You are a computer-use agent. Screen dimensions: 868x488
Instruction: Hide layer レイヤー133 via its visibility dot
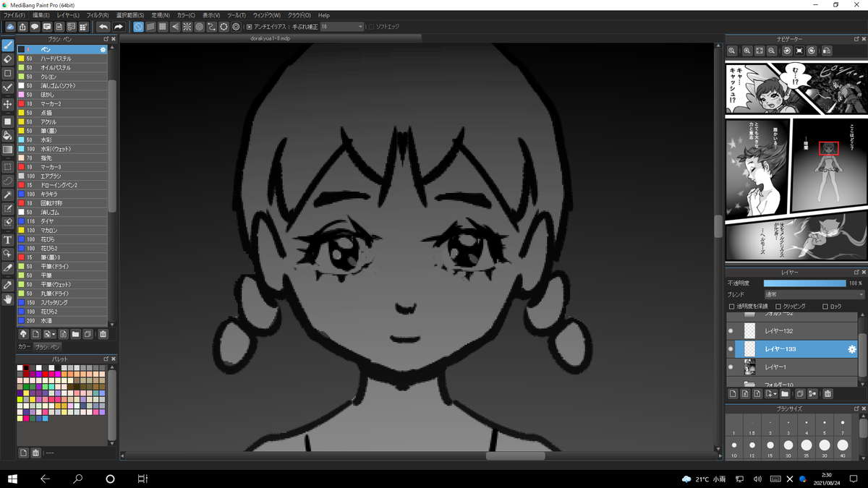(731, 349)
